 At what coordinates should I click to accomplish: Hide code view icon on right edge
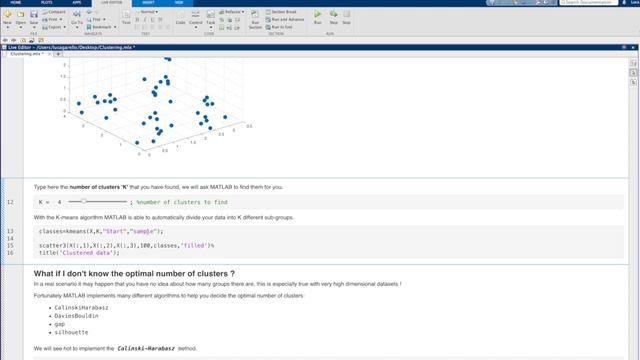[x=633, y=82]
